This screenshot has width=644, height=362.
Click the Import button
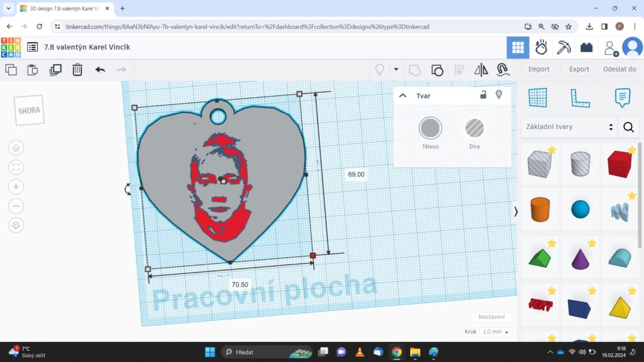539,69
